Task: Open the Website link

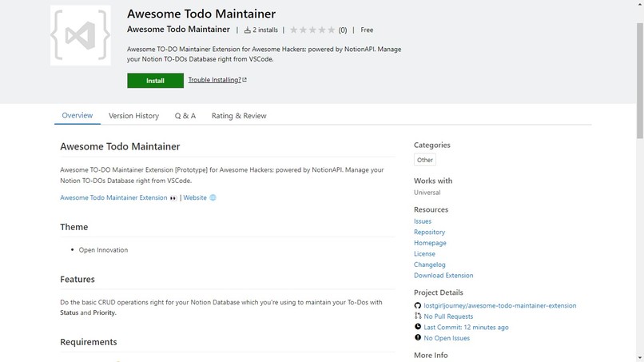Action: [195, 197]
